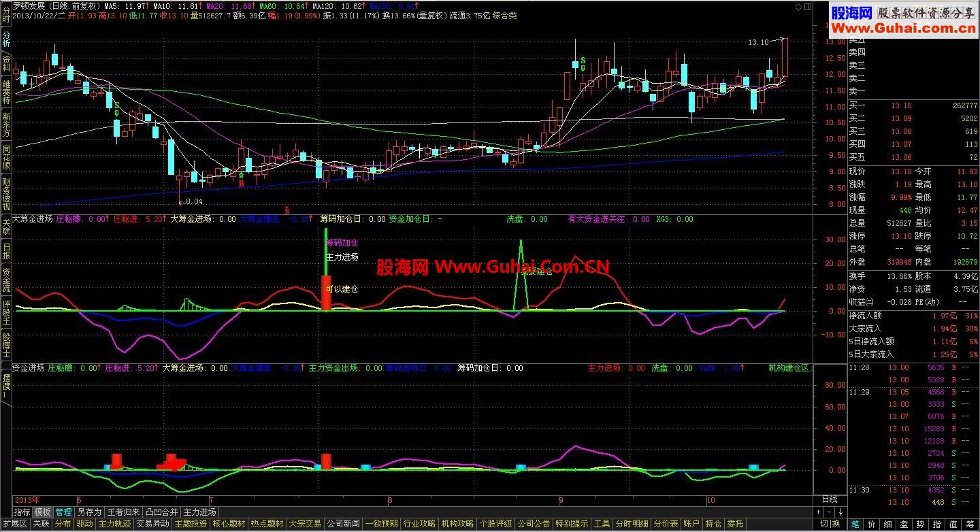Image resolution: width=980 pixels, height=532 pixels.
Task: Select the 指 tab in the quote panel
Action: (938, 524)
